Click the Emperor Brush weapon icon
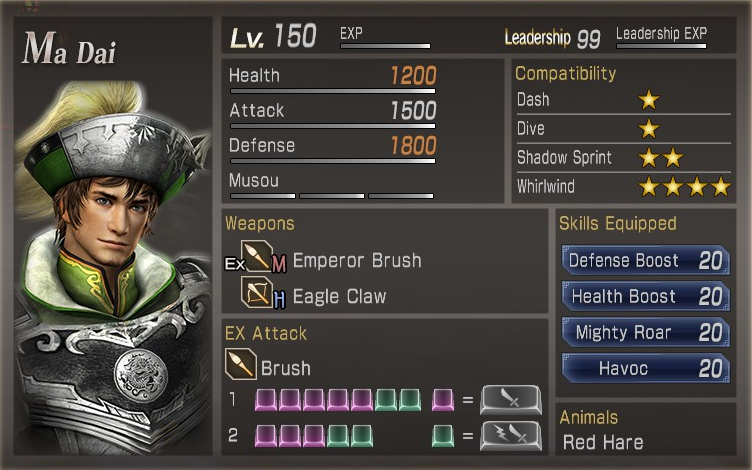 click(x=257, y=256)
